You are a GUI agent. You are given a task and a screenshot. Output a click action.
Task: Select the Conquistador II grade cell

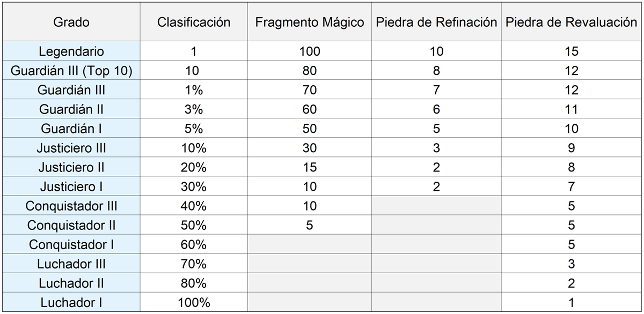(x=71, y=225)
